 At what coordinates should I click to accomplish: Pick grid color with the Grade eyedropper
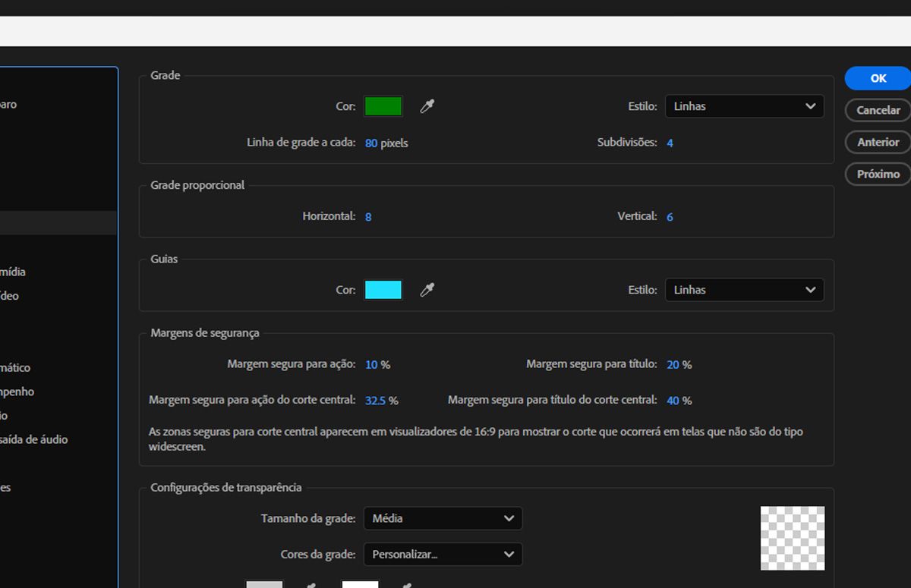click(427, 106)
